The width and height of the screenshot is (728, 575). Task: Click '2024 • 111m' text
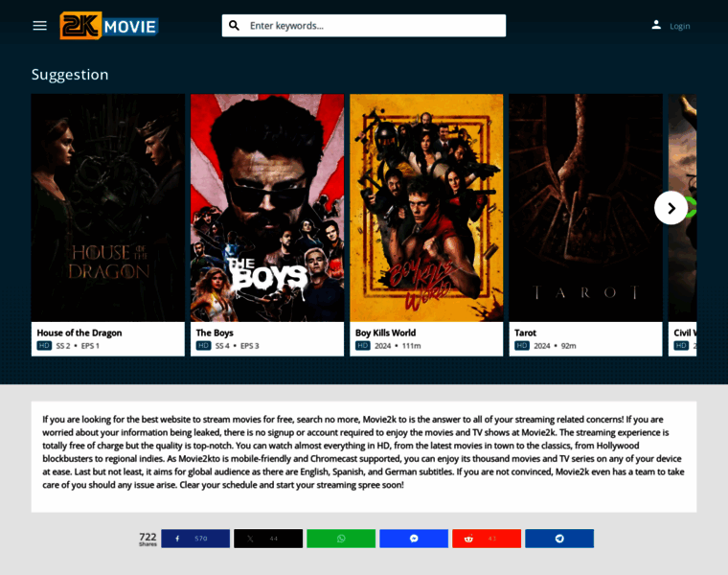click(x=398, y=346)
